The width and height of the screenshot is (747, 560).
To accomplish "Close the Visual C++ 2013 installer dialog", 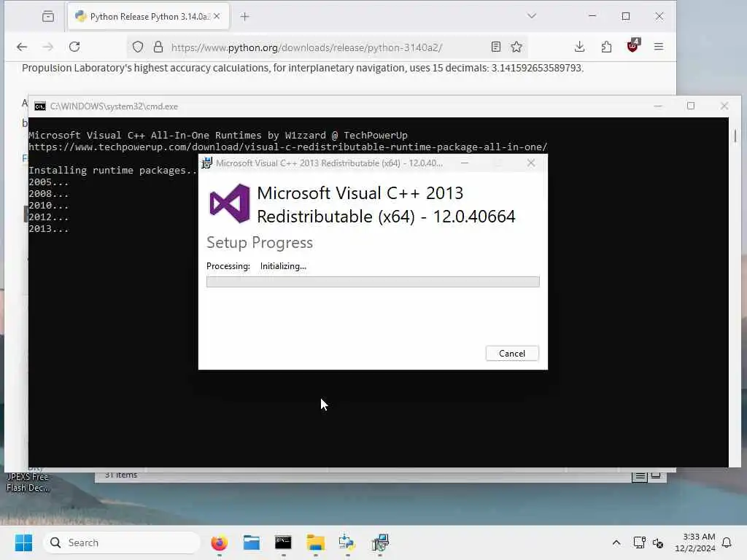I will (531, 163).
